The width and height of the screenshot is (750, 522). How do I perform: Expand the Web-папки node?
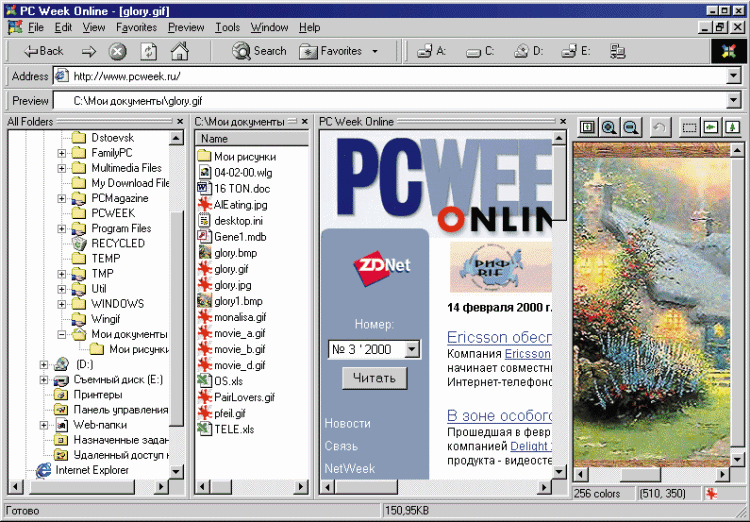(x=44, y=425)
